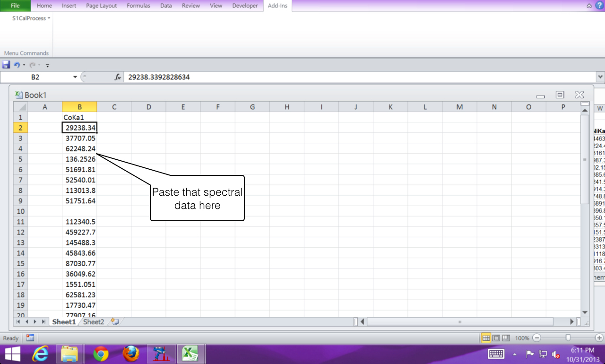Collapse the ribbon with the chevron toggle
Image resolution: width=605 pixels, height=364 pixels.
pos(589,6)
